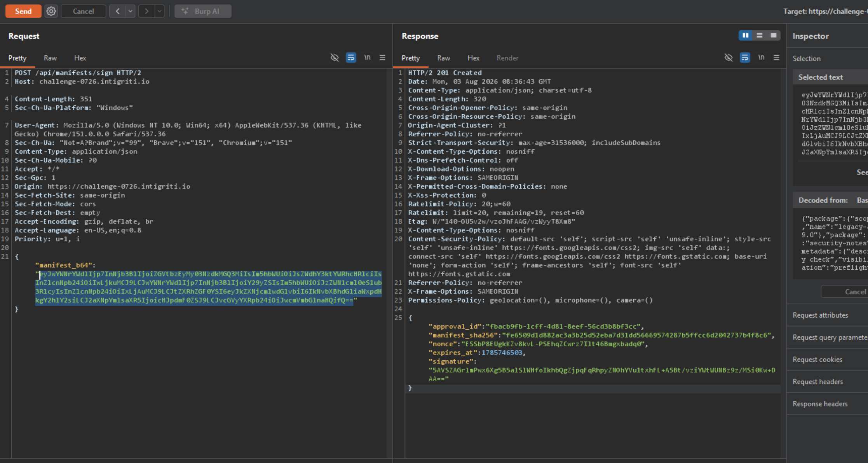Click "manifest_b64" key in request body

[x=63, y=265]
